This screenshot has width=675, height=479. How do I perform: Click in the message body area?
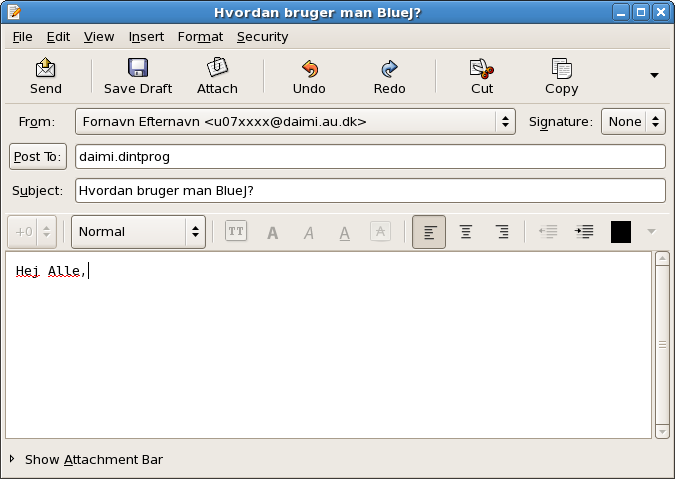[328, 345]
